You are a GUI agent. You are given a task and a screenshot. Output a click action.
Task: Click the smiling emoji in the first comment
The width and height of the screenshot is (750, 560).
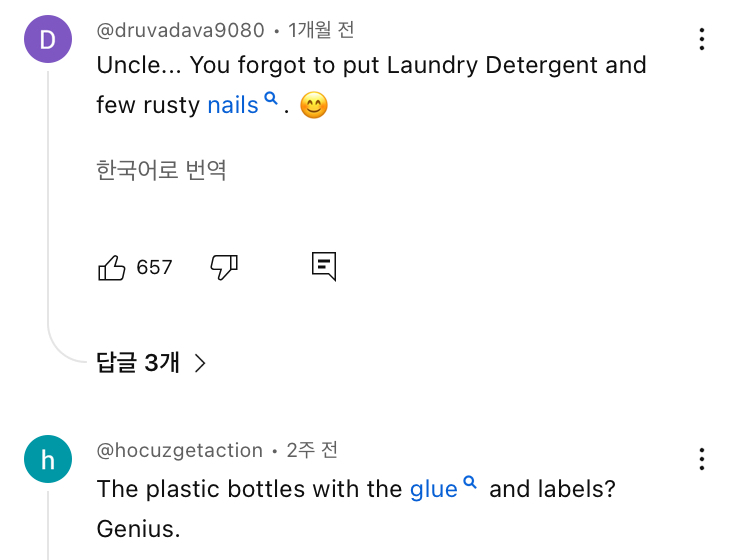(314, 105)
